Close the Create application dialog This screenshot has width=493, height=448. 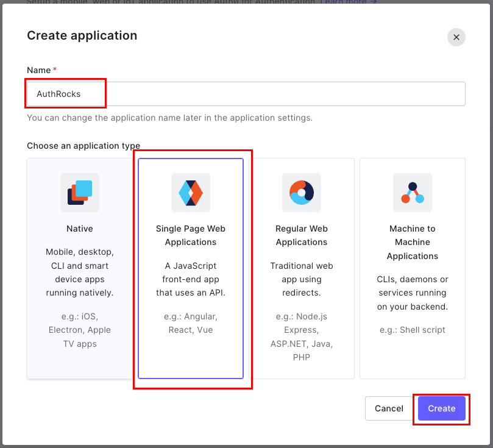pyautogui.click(x=456, y=37)
